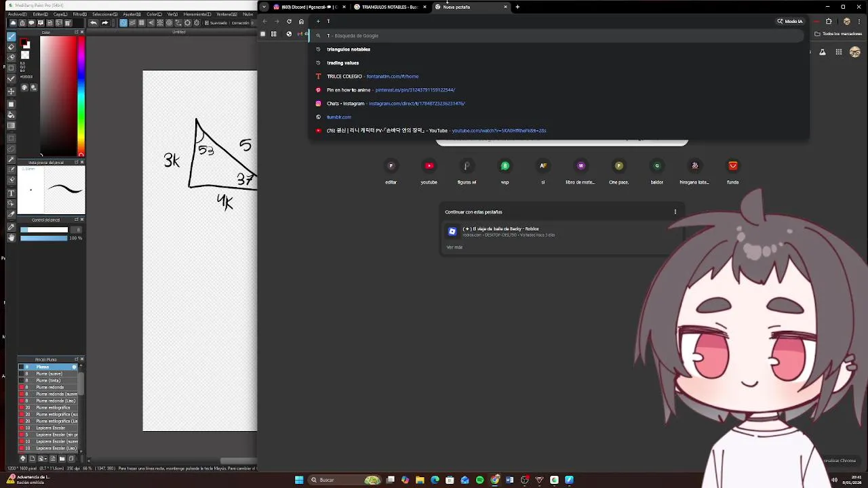868x488 pixels.
Task: Select the Brush tool in MediBang toolbar
Action: 12,37
